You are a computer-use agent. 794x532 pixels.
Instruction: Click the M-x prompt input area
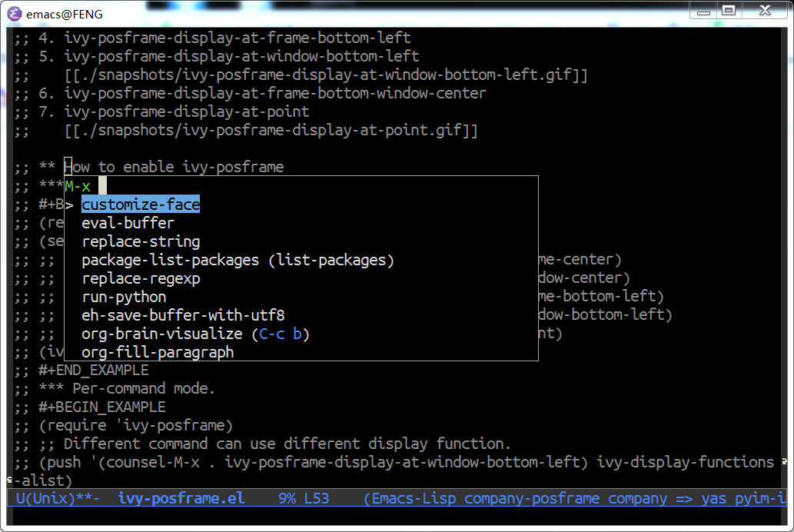(301, 186)
